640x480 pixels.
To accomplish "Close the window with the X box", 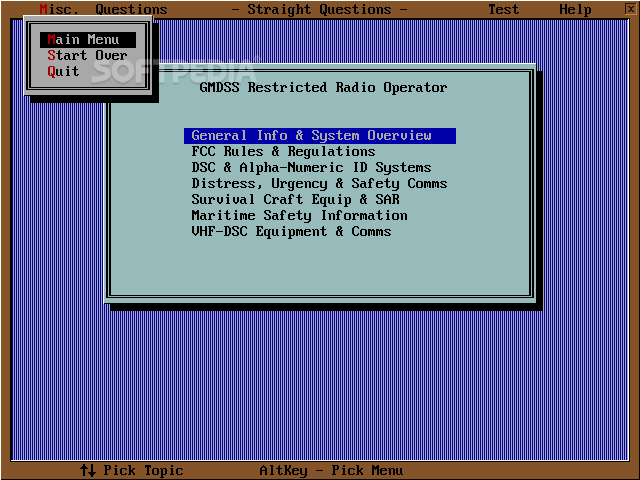I will click(631, 9).
